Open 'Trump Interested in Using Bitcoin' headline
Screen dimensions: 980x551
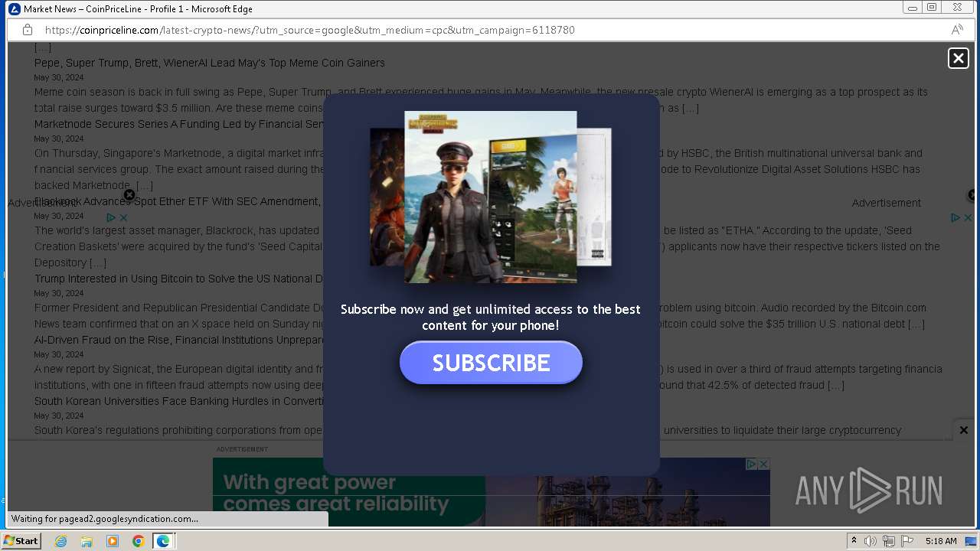click(x=179, y=279)
